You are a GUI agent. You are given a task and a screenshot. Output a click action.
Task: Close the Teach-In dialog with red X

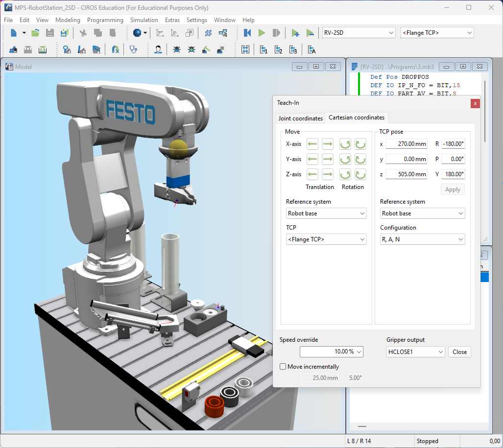click(475, 104)
